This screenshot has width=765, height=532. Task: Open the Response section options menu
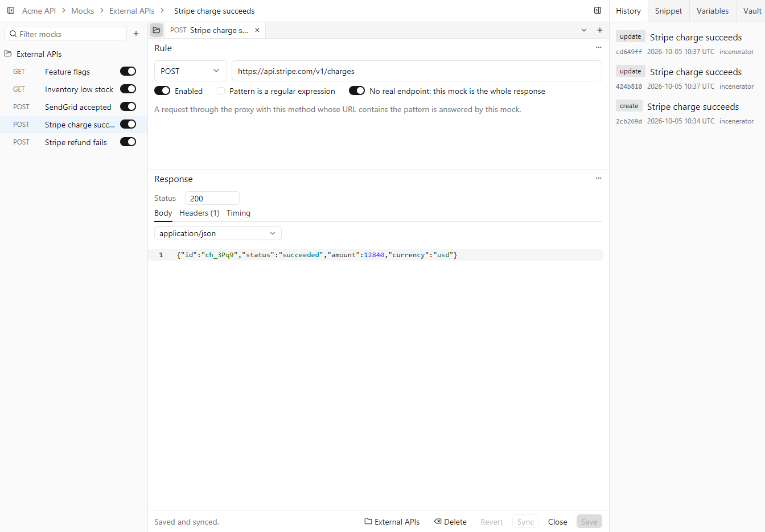click(x=598, y=179)
